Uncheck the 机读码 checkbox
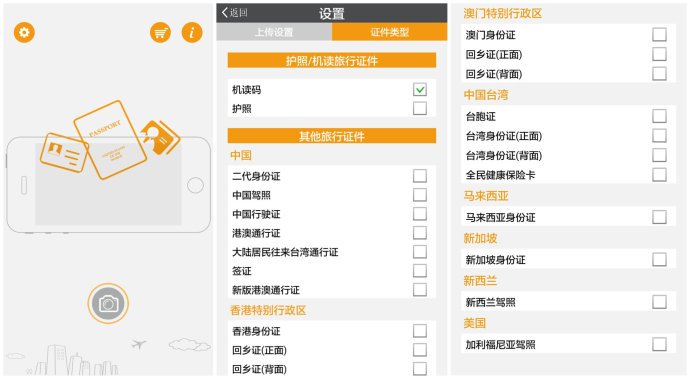690x379 pixels. coord(420,89)
